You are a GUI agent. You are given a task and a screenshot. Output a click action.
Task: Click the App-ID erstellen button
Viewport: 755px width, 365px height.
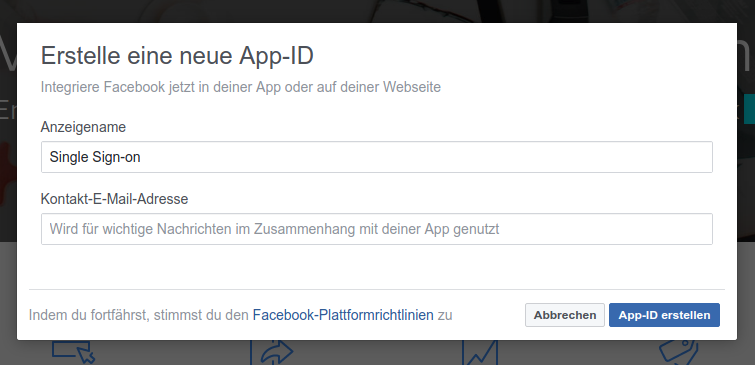click(x=664, y=315)
